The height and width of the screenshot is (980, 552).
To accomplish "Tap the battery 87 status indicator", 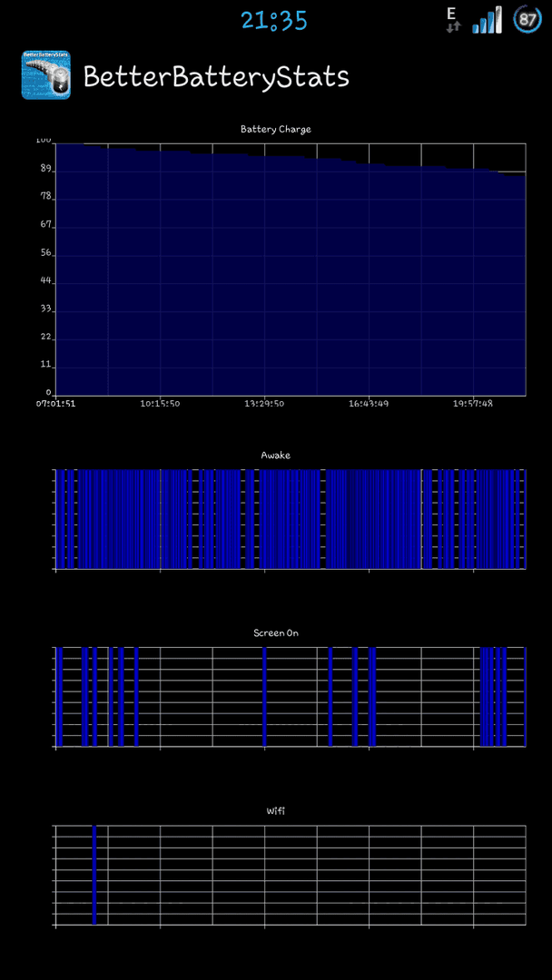I will [x=527, y=20].
